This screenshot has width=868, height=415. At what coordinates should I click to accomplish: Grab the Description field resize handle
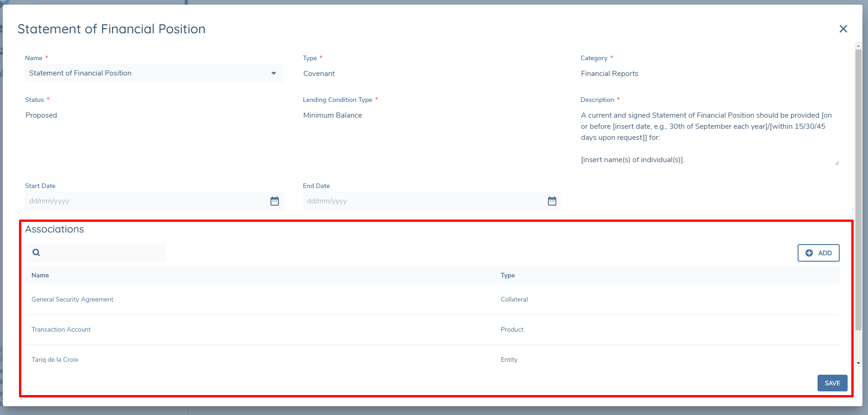pos(837,163)
